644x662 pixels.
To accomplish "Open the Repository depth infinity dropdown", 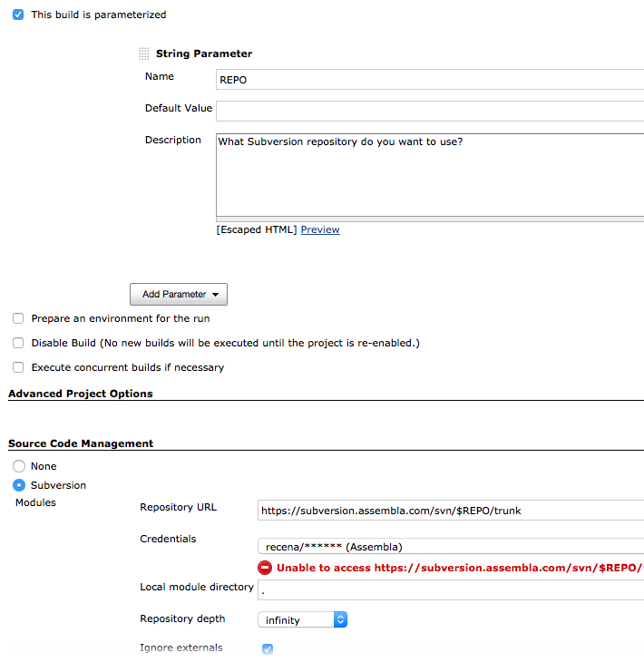I will click(x=302, y=620).
